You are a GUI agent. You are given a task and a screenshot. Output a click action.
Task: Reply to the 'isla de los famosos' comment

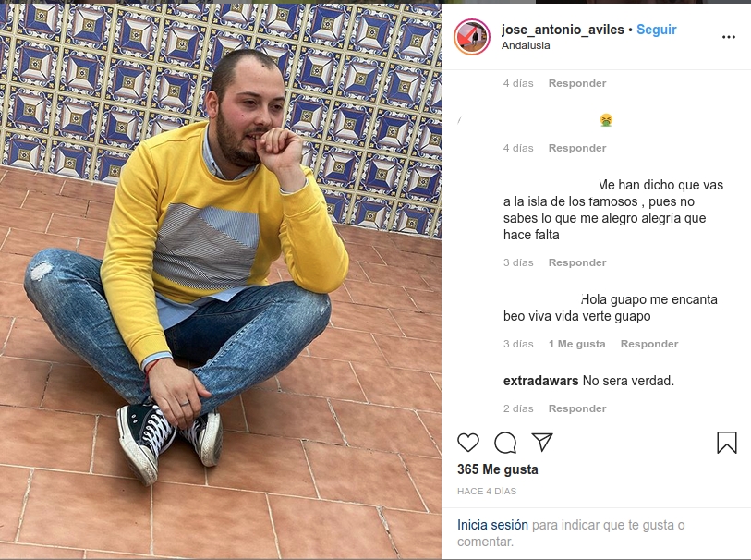pyautogui.click(x=577, y=262)
